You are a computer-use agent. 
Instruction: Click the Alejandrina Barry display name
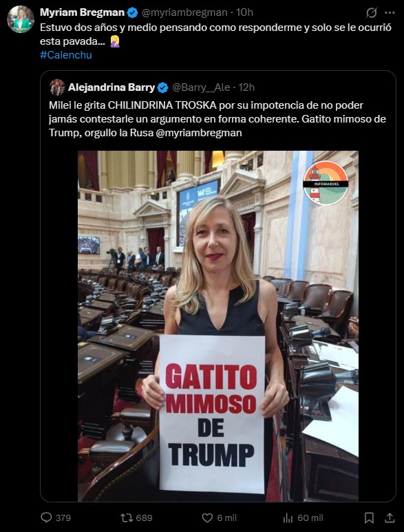pos(111,87)
